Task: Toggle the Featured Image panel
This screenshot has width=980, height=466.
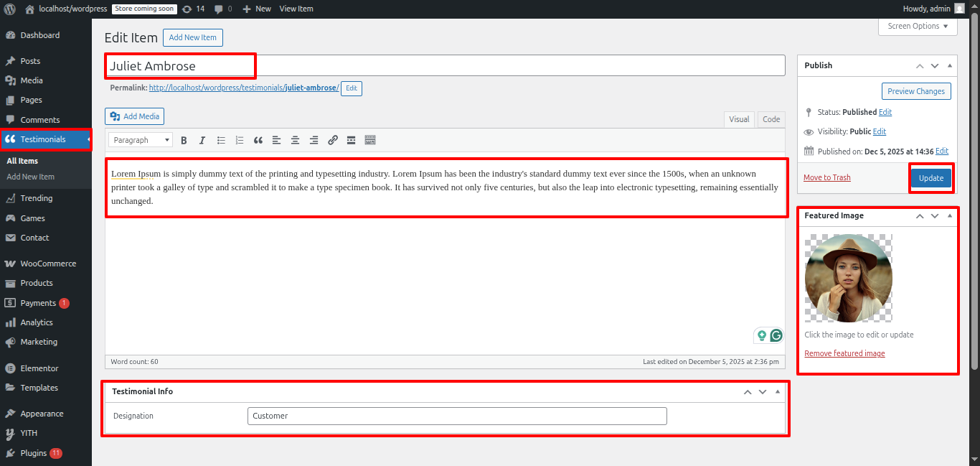Action: [950, 215]
